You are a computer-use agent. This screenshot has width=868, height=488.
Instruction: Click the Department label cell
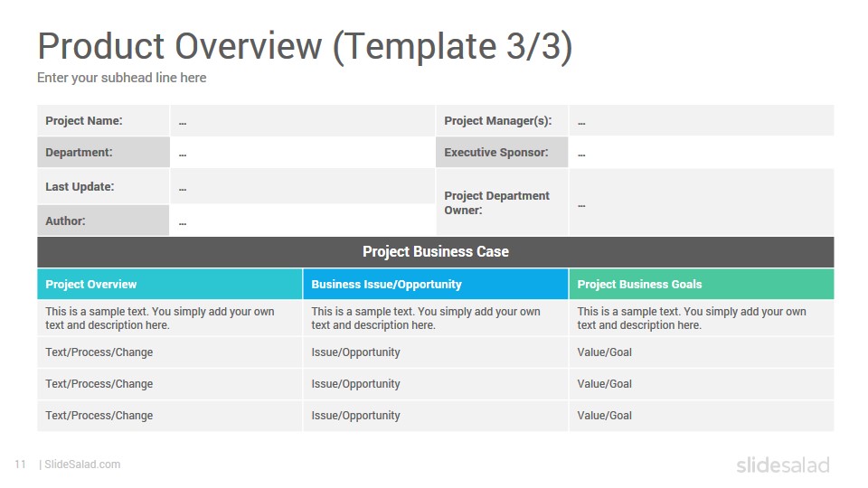coord(103,152)
